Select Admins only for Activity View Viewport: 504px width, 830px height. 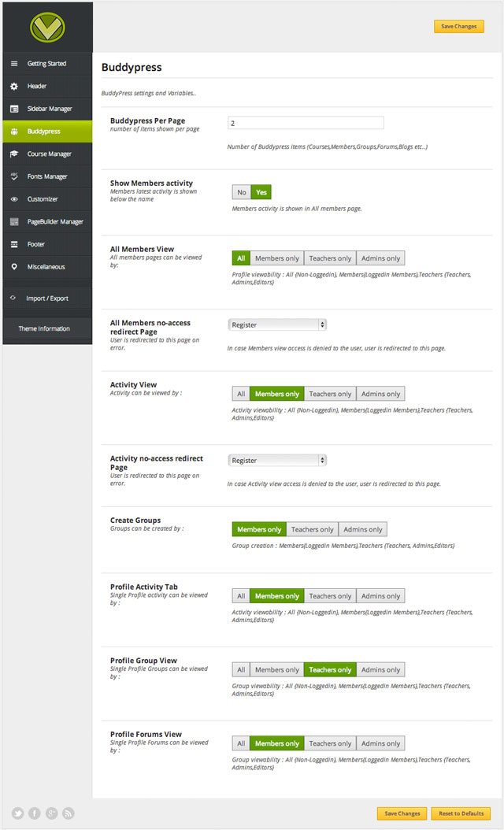[x=380, y=394]
